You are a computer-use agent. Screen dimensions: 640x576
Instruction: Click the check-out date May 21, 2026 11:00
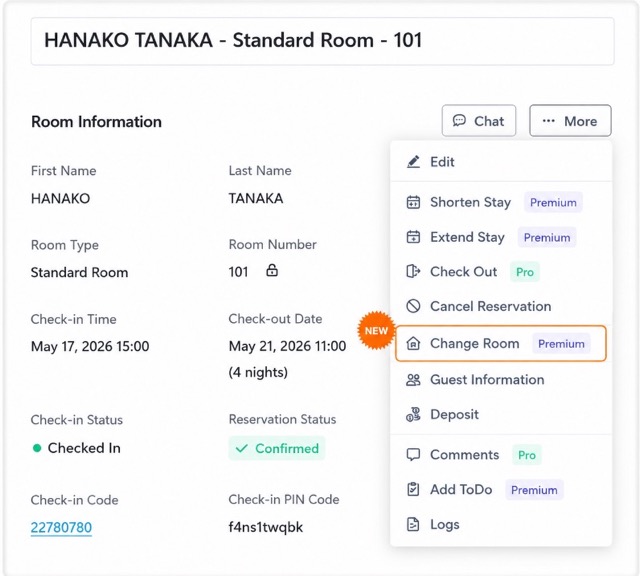[287, 346]
